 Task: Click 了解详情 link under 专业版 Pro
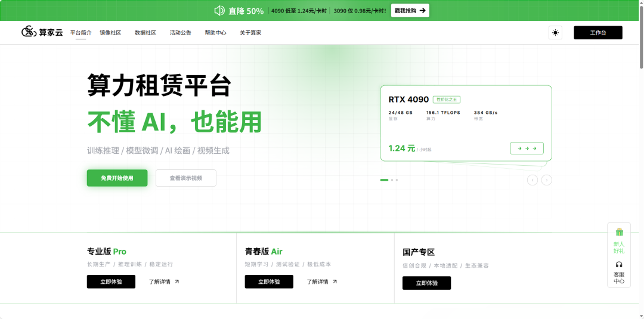(x=163, y=281)
